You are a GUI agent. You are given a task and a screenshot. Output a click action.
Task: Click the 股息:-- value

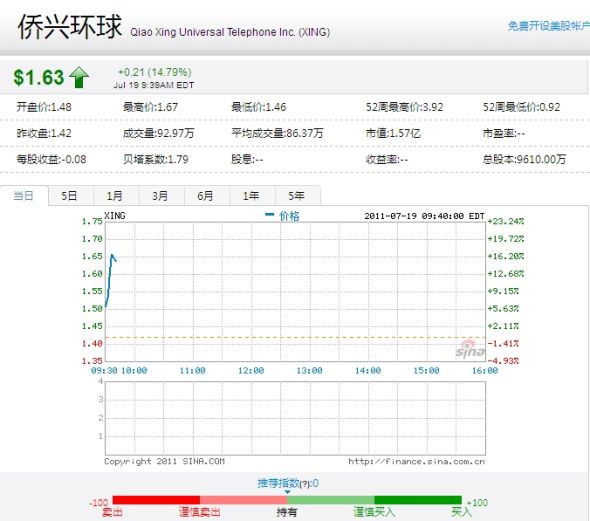[247, 159]
